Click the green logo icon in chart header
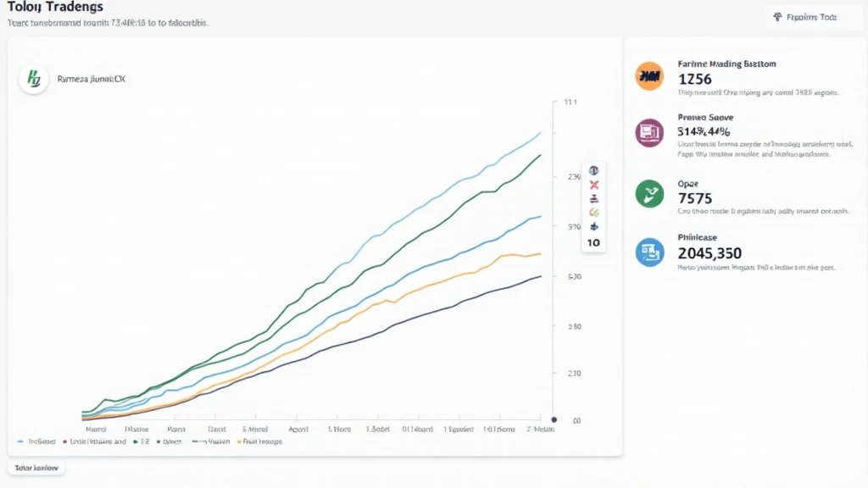The width and height of the screenshot is (868, 488). (x=34, y=80)
